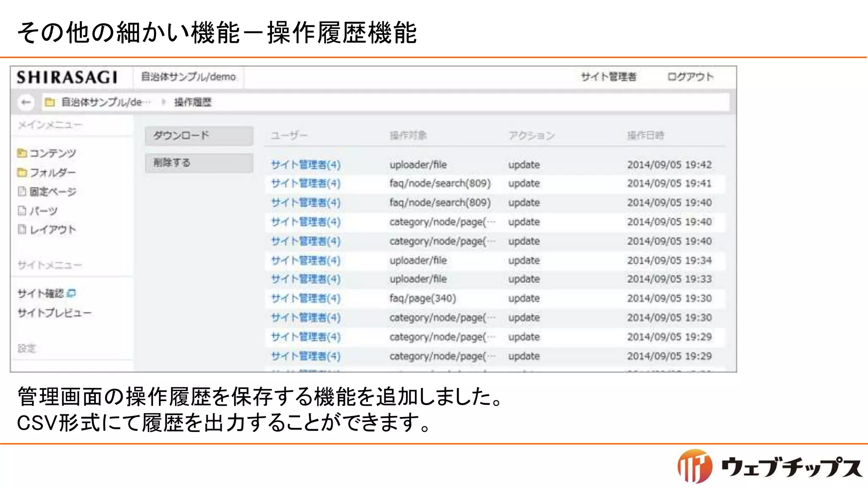The width and height of the screenshot is (868, 488).
Task: Click the パーツ page icon
Action: (x=22, y=211)
